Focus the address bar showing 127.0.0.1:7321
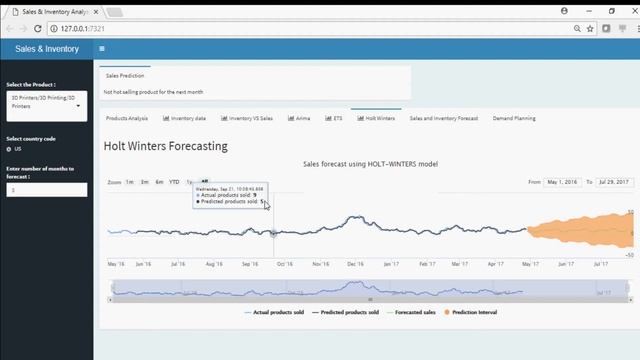Image resolution: width=640 pixels, height=360 pixels. click(x=310, y=29)
